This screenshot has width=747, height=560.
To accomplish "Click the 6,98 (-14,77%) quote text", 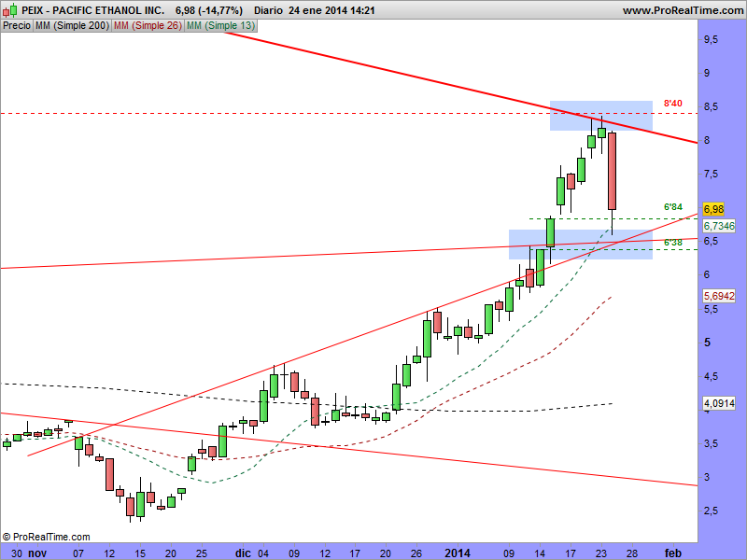I will coord(208,10).
